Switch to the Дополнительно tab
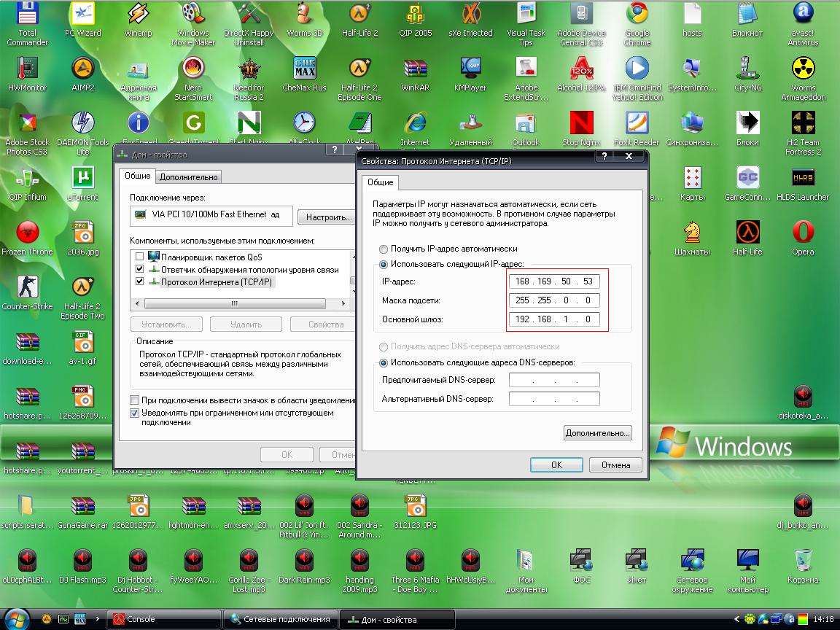Image resolution: width=840 pixels, height=630 pixels. tap(188, 176)
